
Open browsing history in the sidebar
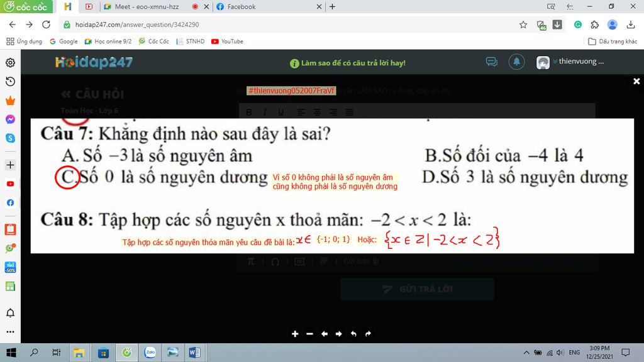10,82
